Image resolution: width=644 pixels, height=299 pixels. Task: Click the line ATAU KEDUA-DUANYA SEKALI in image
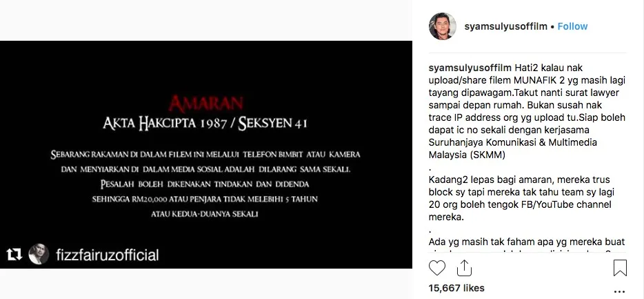click(205, 214)
